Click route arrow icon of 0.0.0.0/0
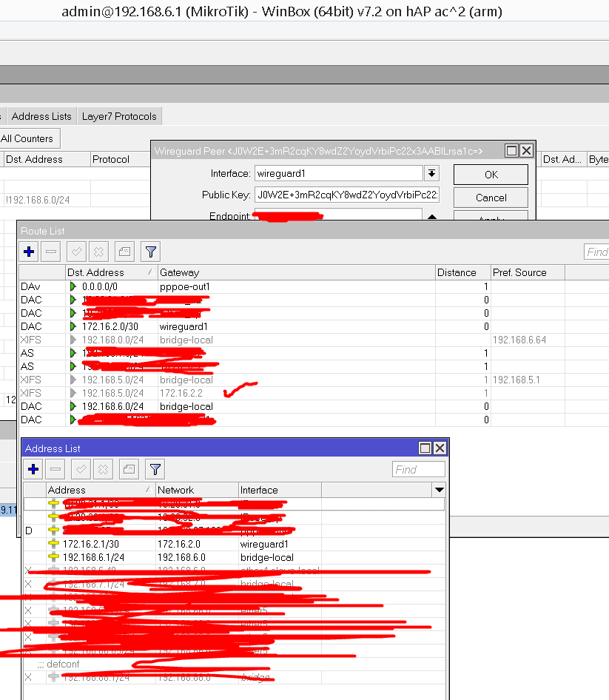This screenshot has width=609, height=700. 73,286
